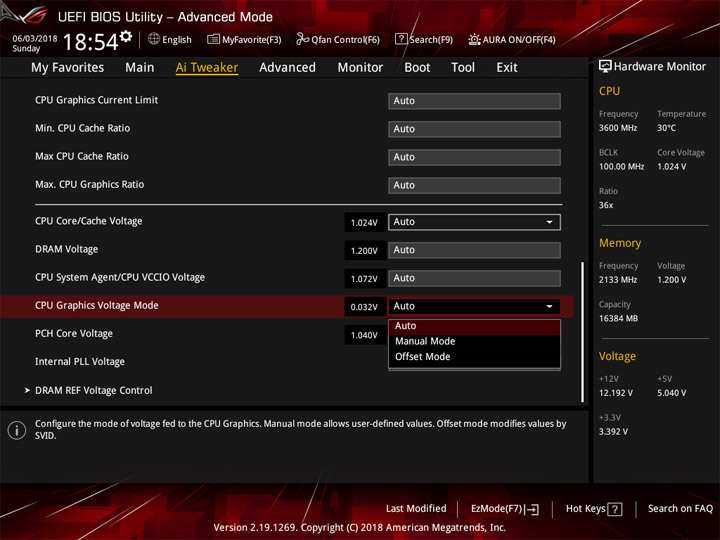Click the 12.192 V +12V reading

616,393
